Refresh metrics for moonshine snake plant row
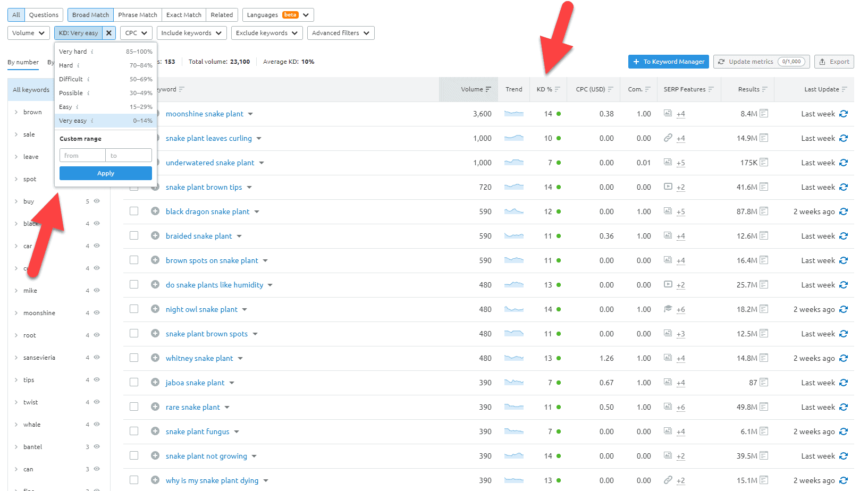The image size is (868, 491). (x=844, y=114)
